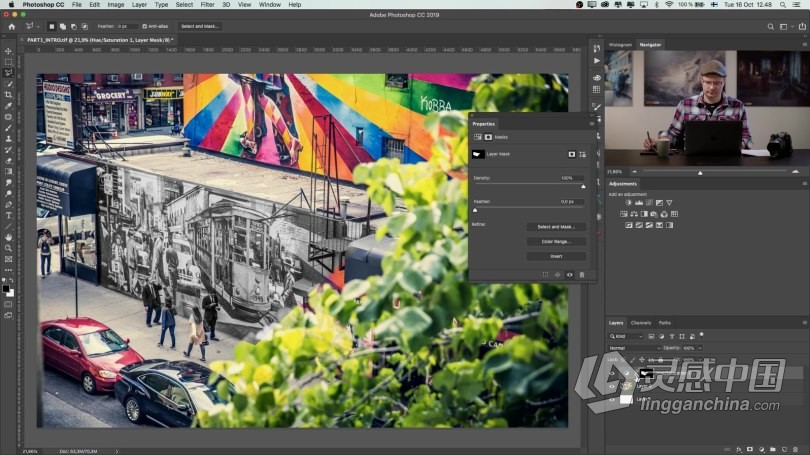Open the History panel icon
The height and width of the screenshot is (455, 810).
click(597, 48)
